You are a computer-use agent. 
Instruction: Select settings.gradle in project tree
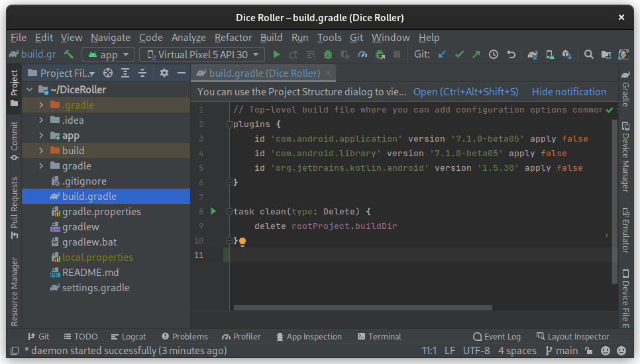(96, 288)
